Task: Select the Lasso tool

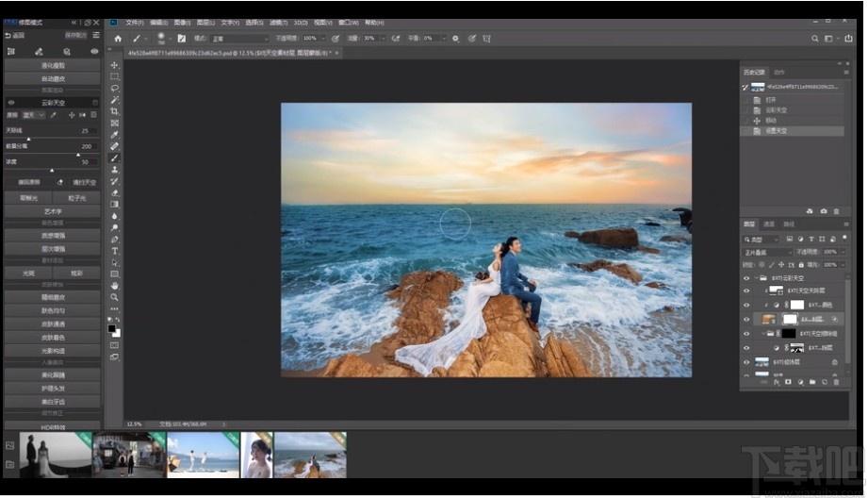Action: (115, 88)
